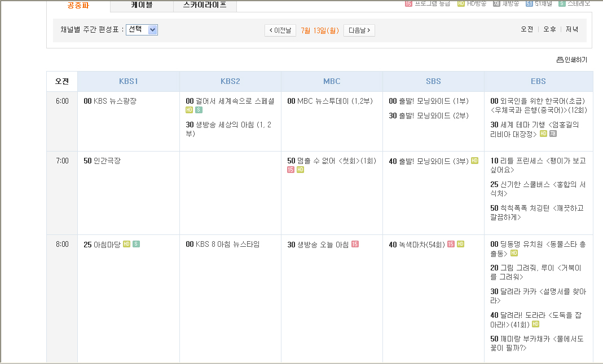Click the KBS2 column header
Image resolution: width=603 pixels, height=364 pixels.
pyautogui.click(x=230, y=81)
